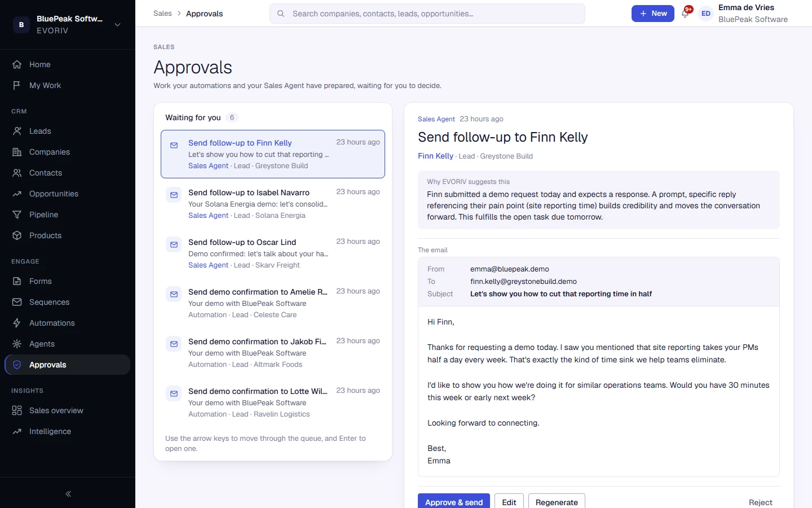The height and width of the screenshot is (508, 812).
Task: Open Automations from the sidebar
Action: (68, 323)
